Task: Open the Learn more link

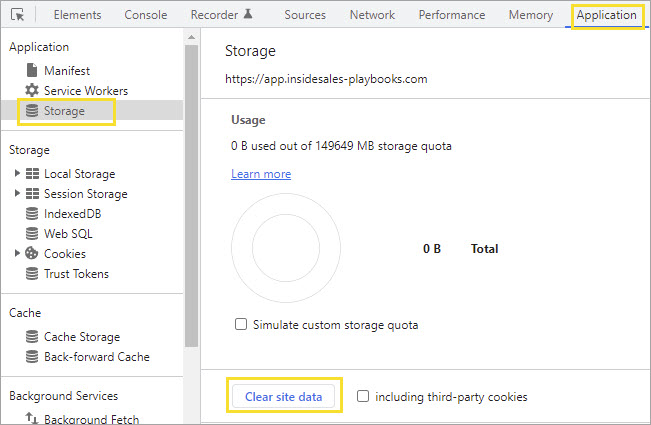Action: coord(261,174)
